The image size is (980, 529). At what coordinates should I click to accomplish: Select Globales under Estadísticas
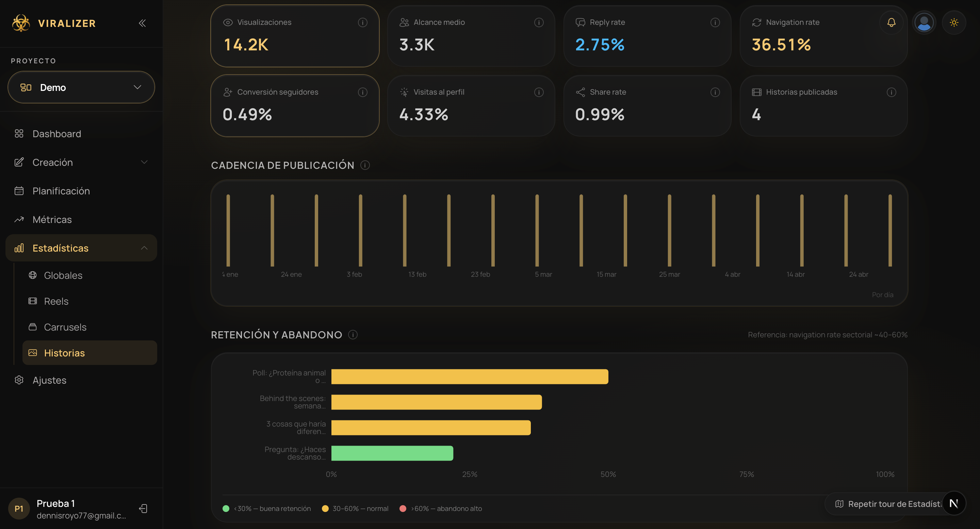click(89, 275)
